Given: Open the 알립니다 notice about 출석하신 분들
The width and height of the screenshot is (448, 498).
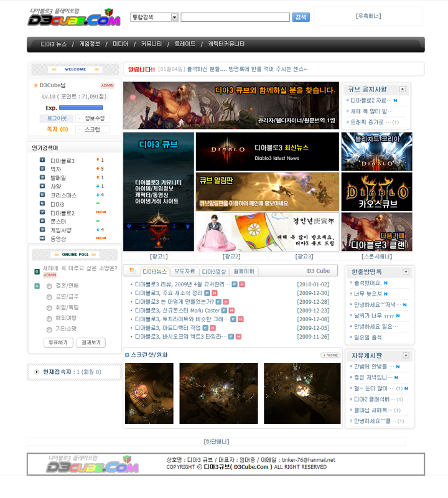Looking at the screenshot, I should pos(247,69).
